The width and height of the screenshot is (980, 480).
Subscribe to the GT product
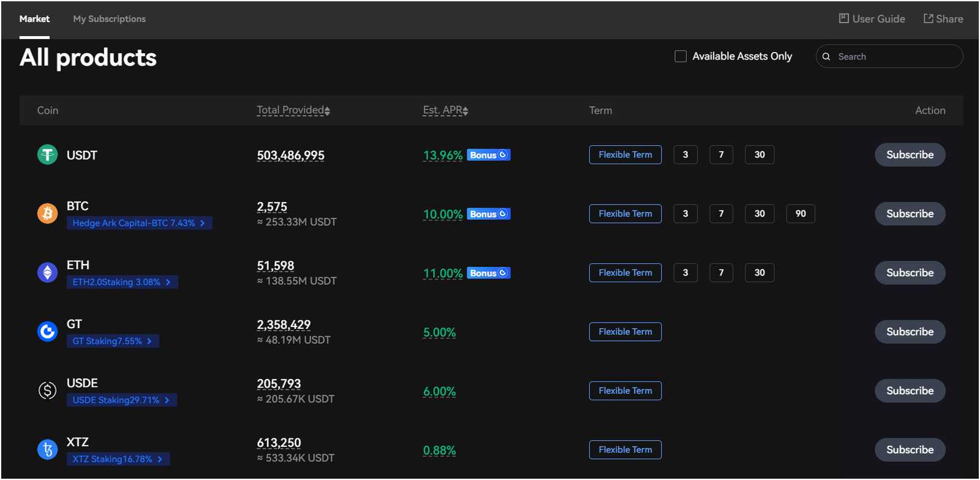pyautogui.click(x=910, y=332)
